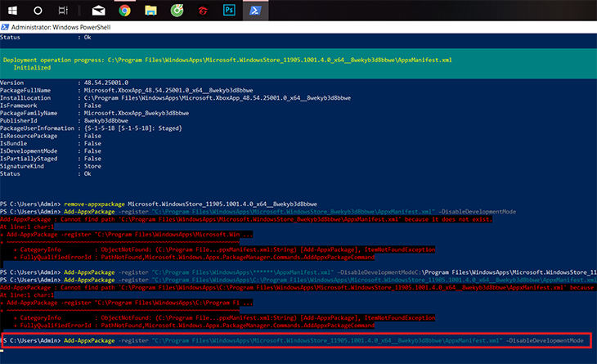Open the green circular app on taskbar

click(177, 11)
